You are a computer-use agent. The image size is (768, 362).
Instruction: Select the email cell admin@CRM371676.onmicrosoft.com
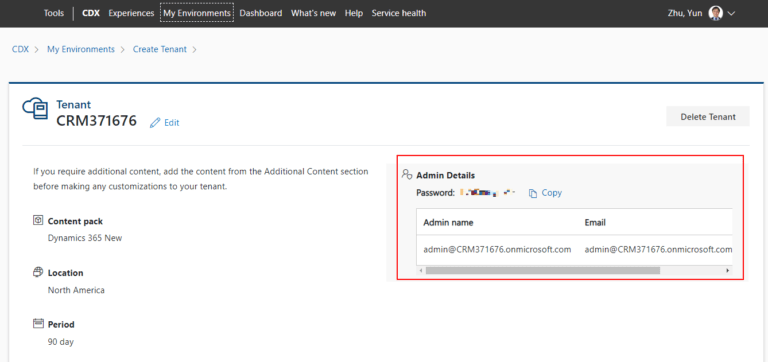(x=658, y=249)
